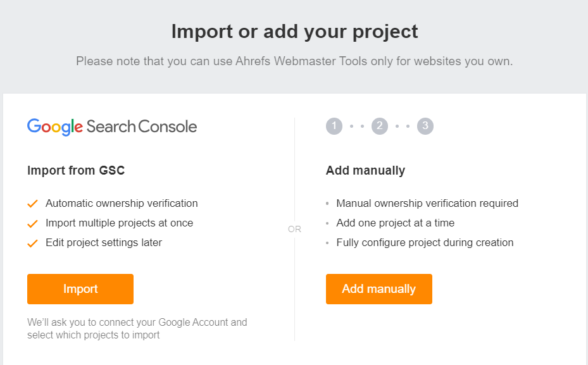
Task: Select step 1 circle indicator
Action: click(334, 126)
